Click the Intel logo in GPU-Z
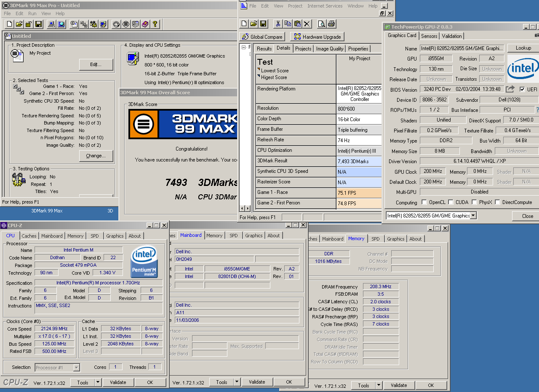The width and height of the screenshot is (539, 392). 523,69
